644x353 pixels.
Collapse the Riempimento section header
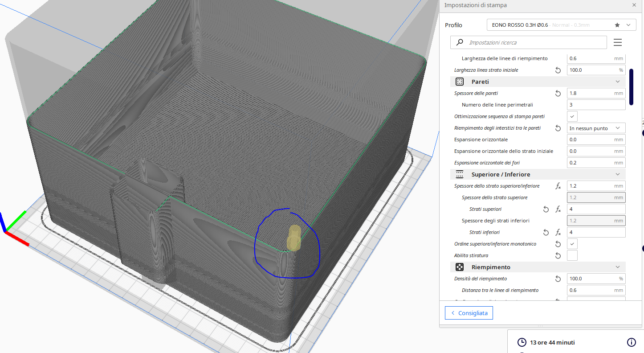(x=617, y=267)
